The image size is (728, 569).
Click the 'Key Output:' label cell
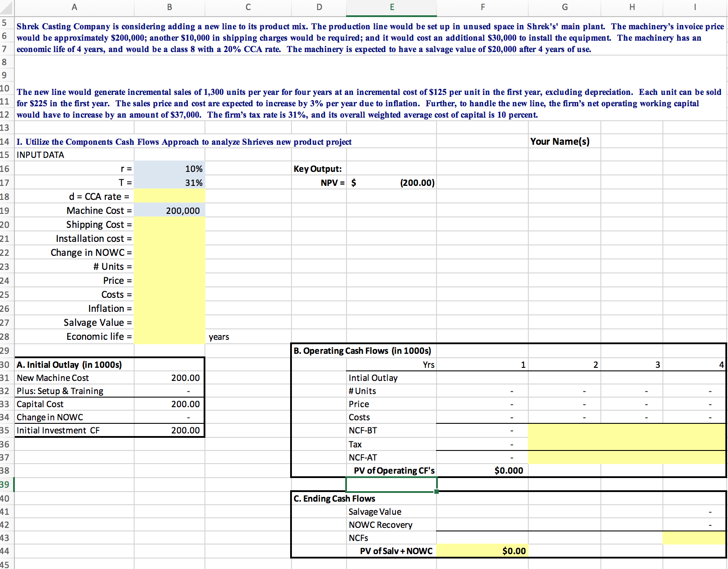(319, 169)
